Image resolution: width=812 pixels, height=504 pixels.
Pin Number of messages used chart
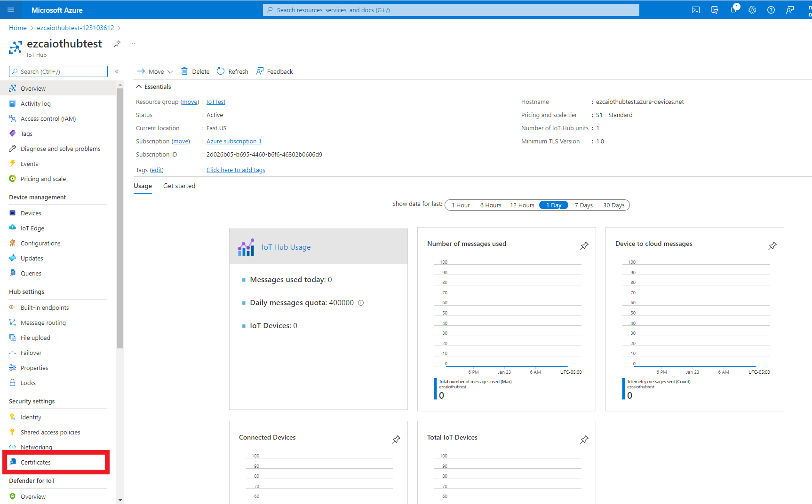pos(584,246)
